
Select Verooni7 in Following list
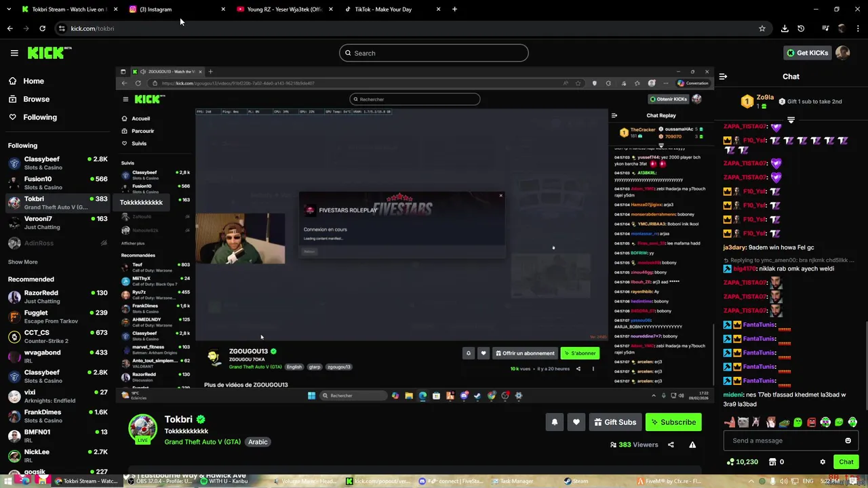pyautogui.click(x=58, y=222)
